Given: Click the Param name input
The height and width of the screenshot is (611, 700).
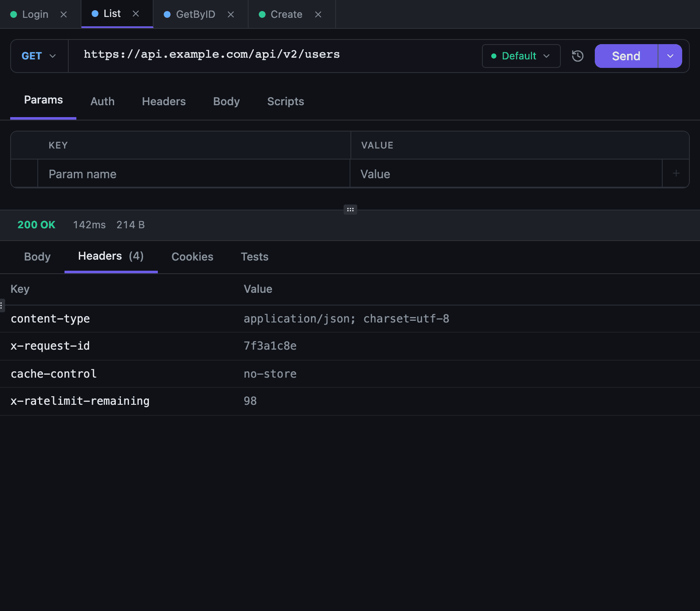Looking at the screenshot, I should click(x=193, y=174).
